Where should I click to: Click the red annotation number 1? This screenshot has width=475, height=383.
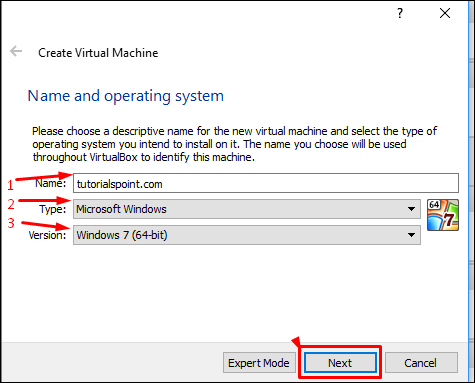click(x=11, y=185)
